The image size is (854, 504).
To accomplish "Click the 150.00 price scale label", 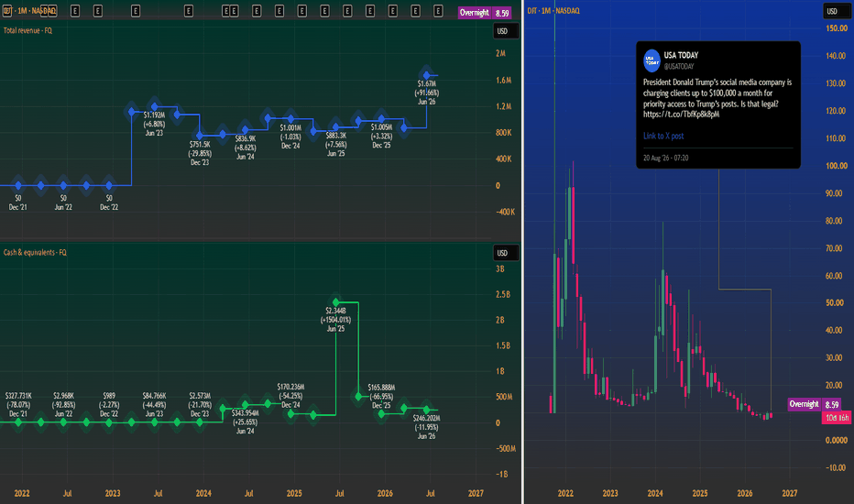I will coord(836,28).
